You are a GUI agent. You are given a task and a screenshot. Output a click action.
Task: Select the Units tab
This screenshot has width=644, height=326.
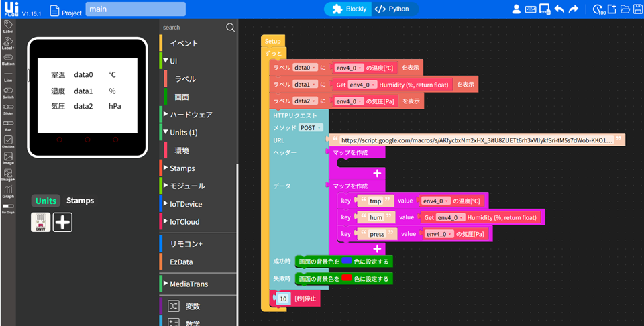click(46, 201)
